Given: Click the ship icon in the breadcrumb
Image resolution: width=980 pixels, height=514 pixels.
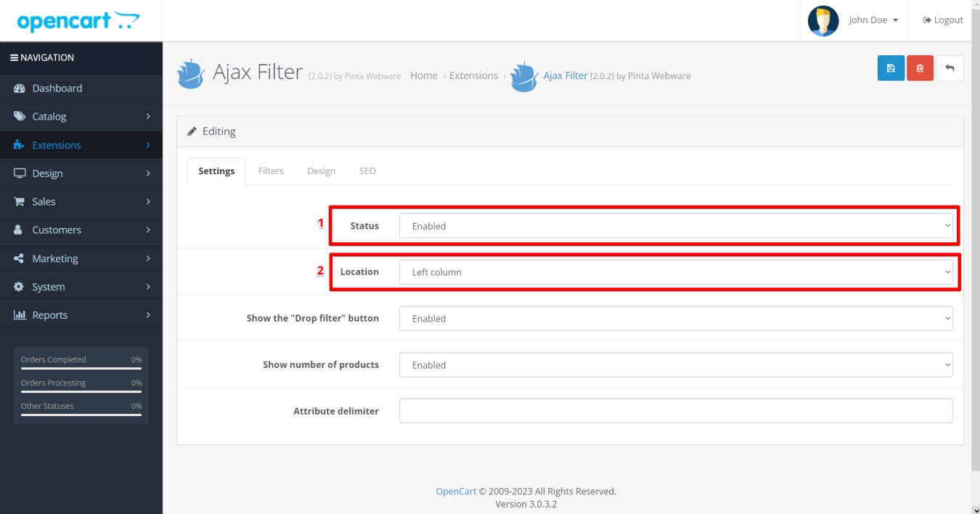Looking at the screenshot, I should [x=523, y=76].
